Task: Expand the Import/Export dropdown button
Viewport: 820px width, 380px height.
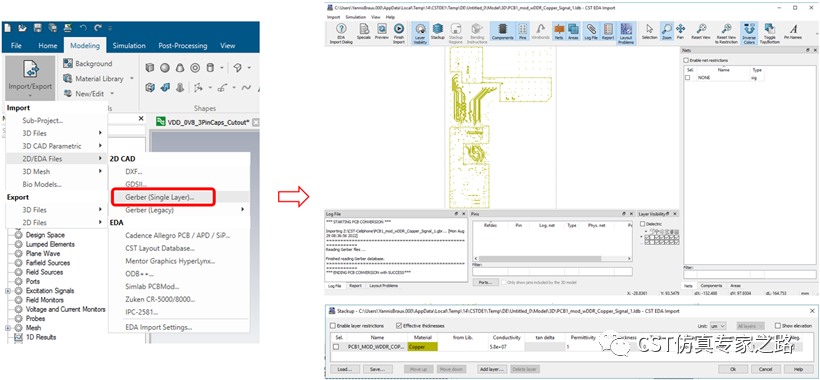Action: click(x=30, y=78)
